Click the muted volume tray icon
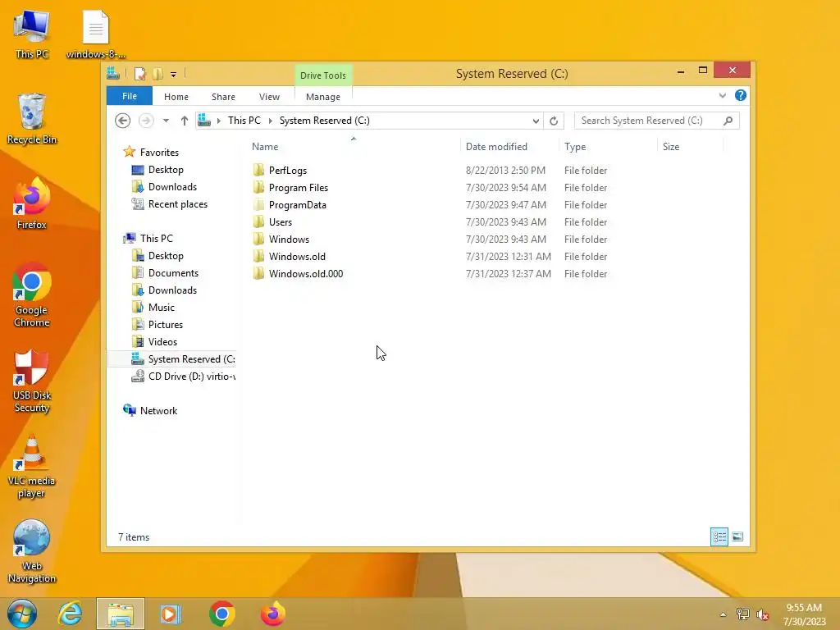 [762, 614]
